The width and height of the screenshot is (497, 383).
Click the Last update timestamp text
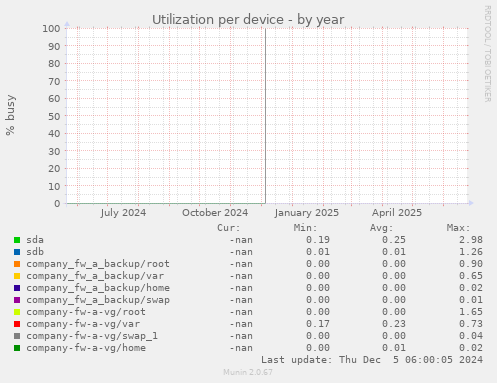pyautogui.click(x=372, y=360)
